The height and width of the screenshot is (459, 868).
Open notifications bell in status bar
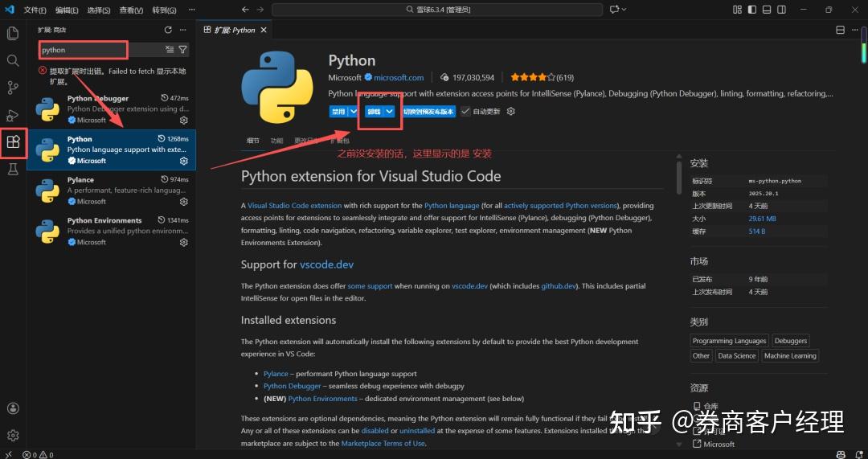(859, 454)
